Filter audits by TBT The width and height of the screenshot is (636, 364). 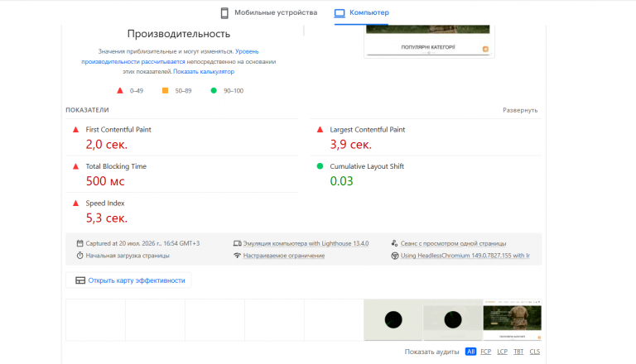coord(518,352)
